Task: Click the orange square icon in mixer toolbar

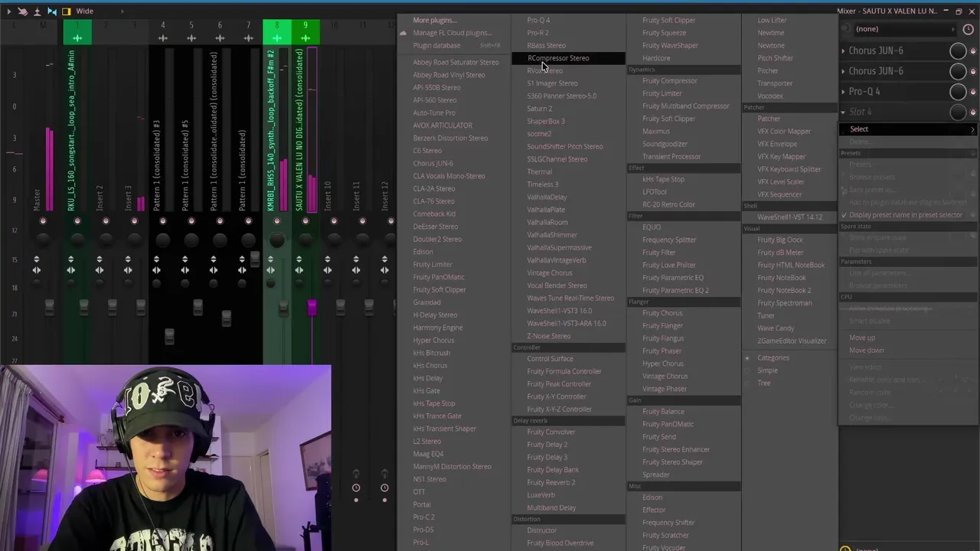Action: tap(66, 11)
